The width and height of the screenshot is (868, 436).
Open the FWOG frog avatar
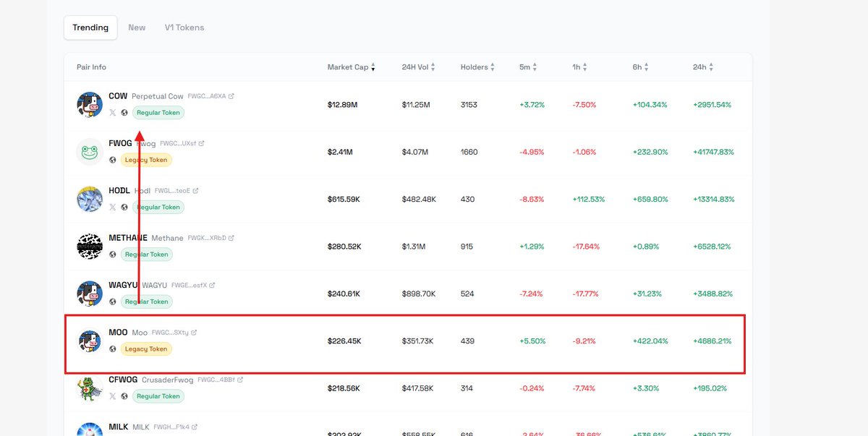90,151
